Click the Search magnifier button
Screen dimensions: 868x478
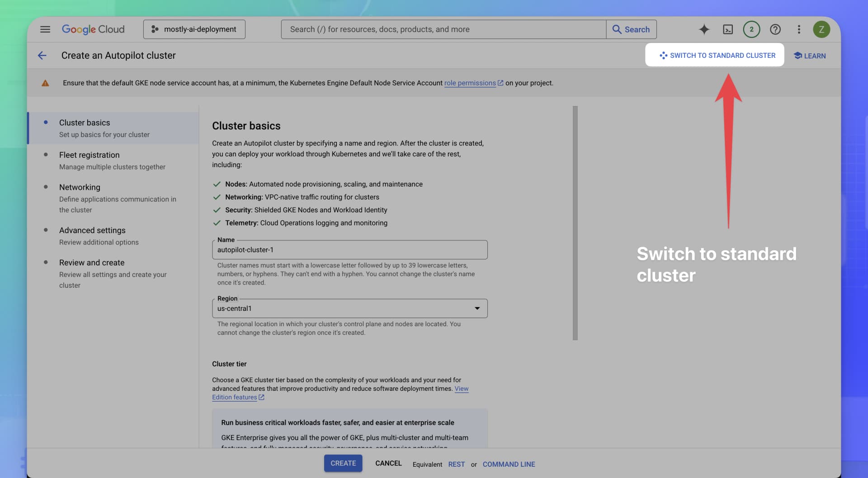tap(631, 29)
